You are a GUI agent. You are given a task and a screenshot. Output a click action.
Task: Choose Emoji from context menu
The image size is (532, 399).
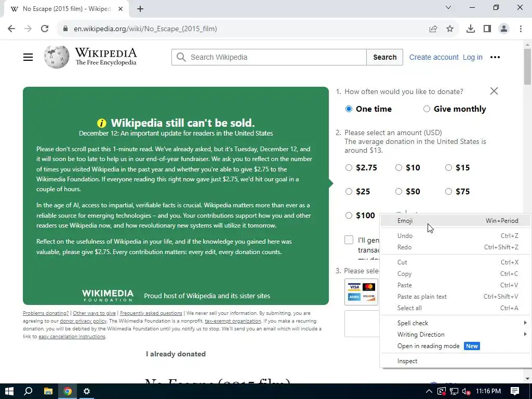[x=456, y=221]
